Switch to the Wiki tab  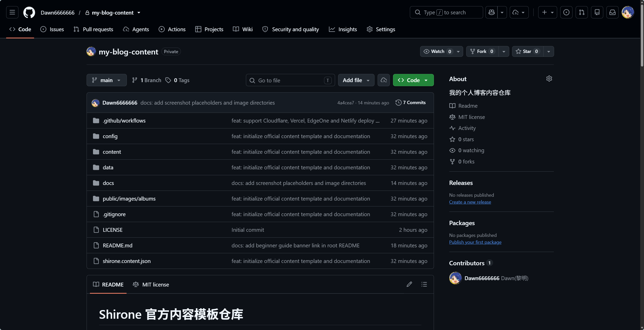point(243,29)
